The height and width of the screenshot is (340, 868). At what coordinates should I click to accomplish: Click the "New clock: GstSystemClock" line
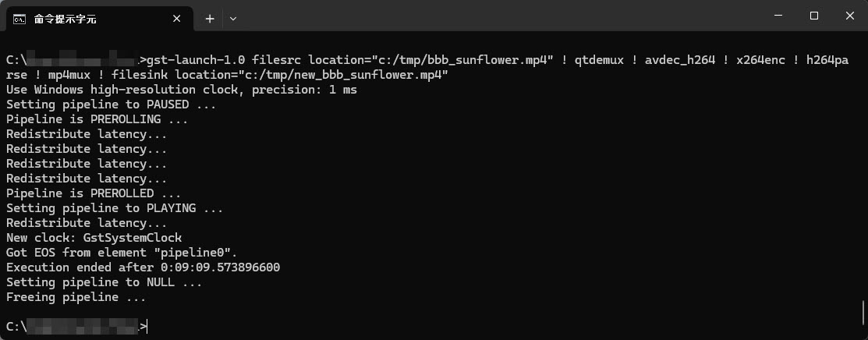point(94,238)
